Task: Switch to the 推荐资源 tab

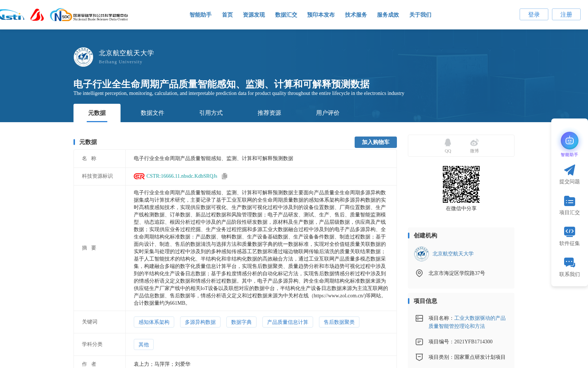Action: click(x=269, y=113)
